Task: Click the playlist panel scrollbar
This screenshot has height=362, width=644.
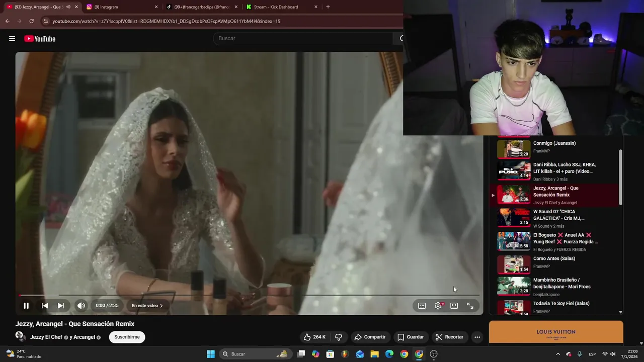Action: coord(620,177)
